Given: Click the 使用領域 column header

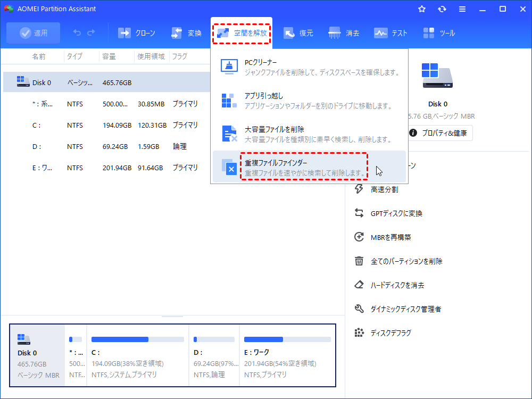Looking at the screenshot, I should pyautogui.click(x=151, y=56).
